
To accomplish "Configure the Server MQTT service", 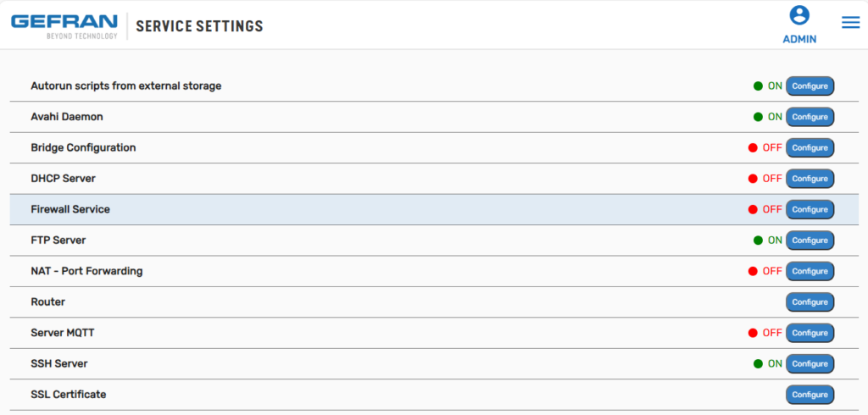I will [810, 333].
